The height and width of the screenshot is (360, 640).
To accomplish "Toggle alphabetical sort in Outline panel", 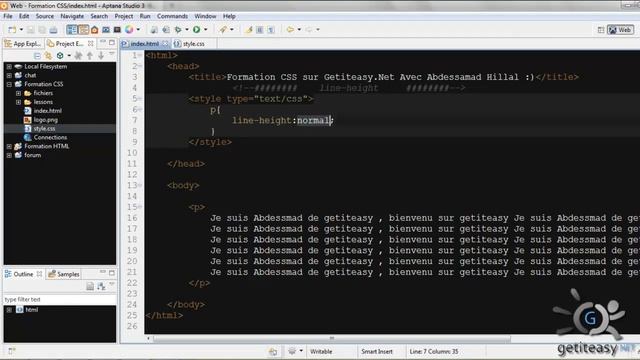I will [101, 287].
